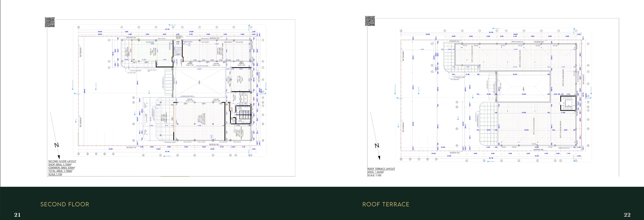Select the COMMON AREA 630M² text
Image resolution: width=644 pixels, height=220 pixels.
tap(62, 168)
